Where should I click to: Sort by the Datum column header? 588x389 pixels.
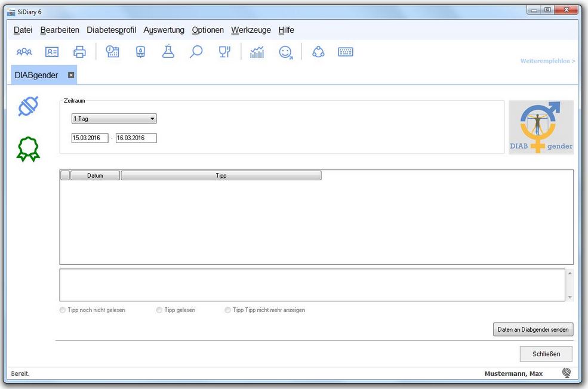(x=96, y=175)
